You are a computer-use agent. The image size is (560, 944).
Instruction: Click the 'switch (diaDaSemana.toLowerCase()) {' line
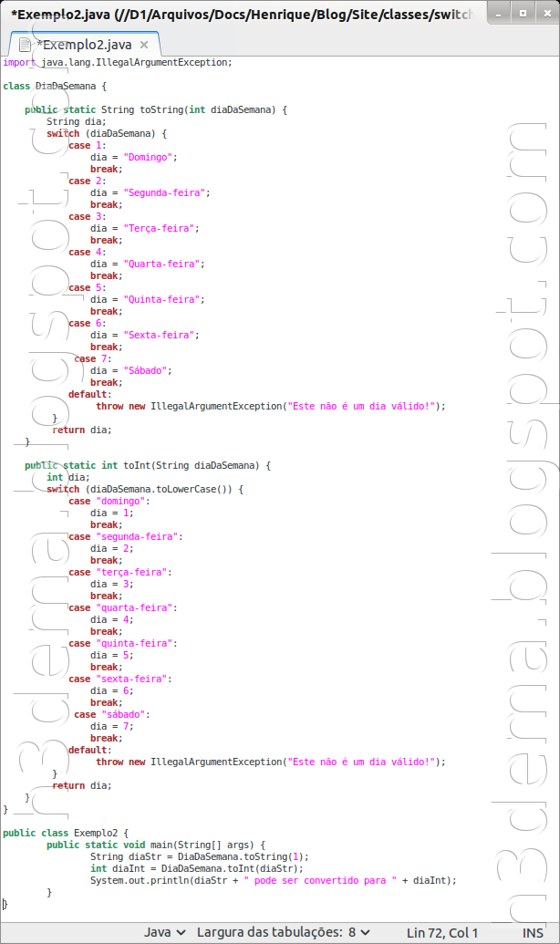coord(145,490)
